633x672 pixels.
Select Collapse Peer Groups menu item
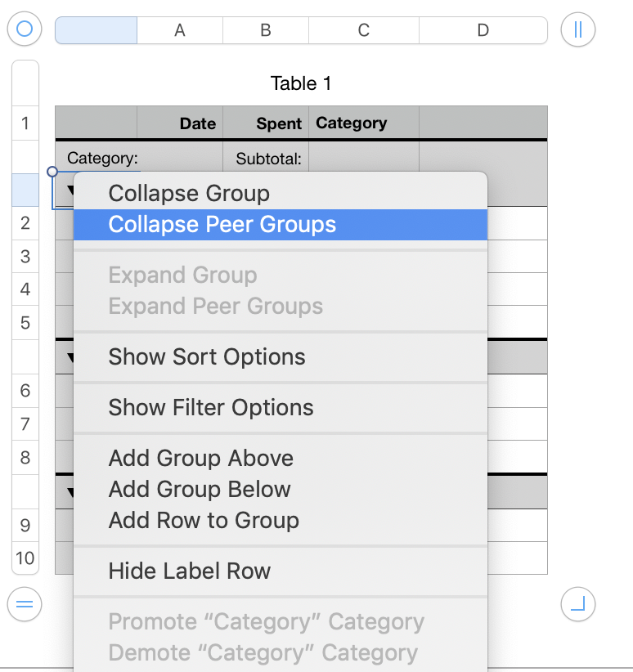click(x=222, y=225)
